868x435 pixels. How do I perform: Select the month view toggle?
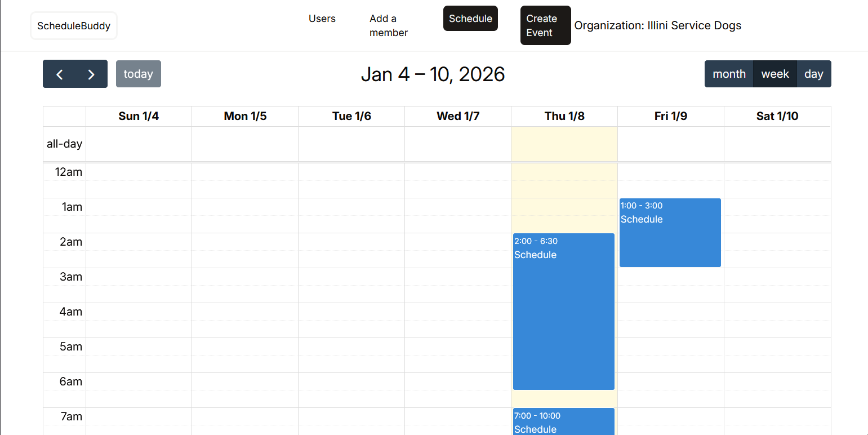pyautogui.click(x=729, y=74)
